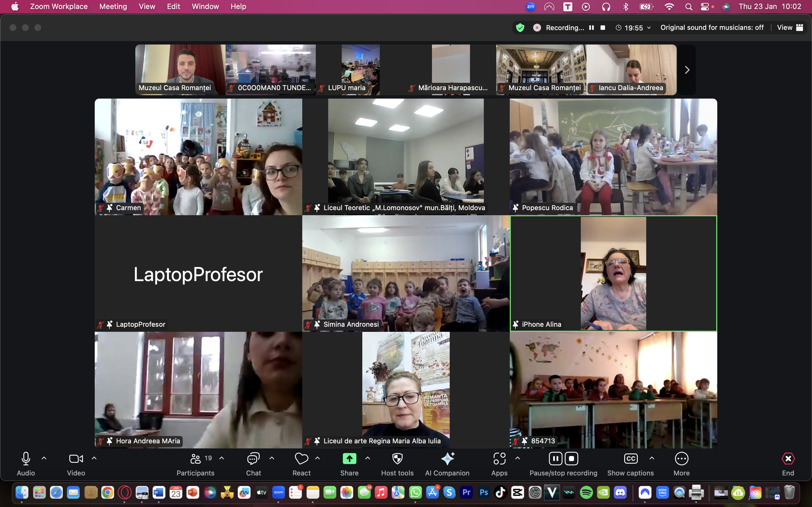This screenshot has height=507, width=812.
Task: Open the meeting timer 19:55 dropdown
Action: [633, 28]
